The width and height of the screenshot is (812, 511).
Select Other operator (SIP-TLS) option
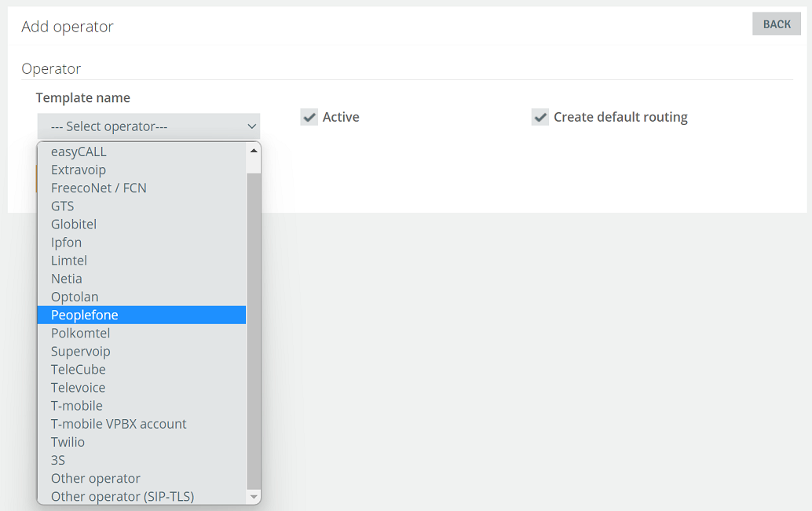141,496
